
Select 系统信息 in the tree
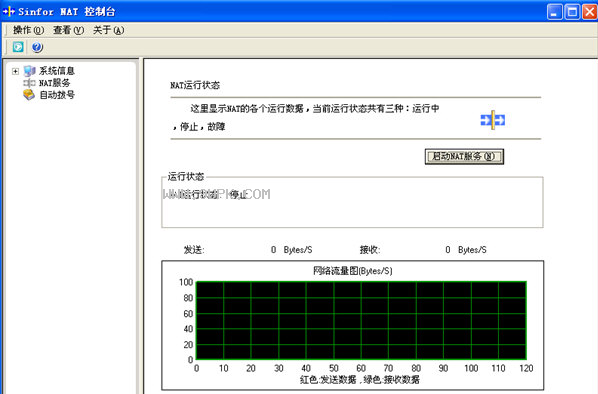[x=57, y=71]
